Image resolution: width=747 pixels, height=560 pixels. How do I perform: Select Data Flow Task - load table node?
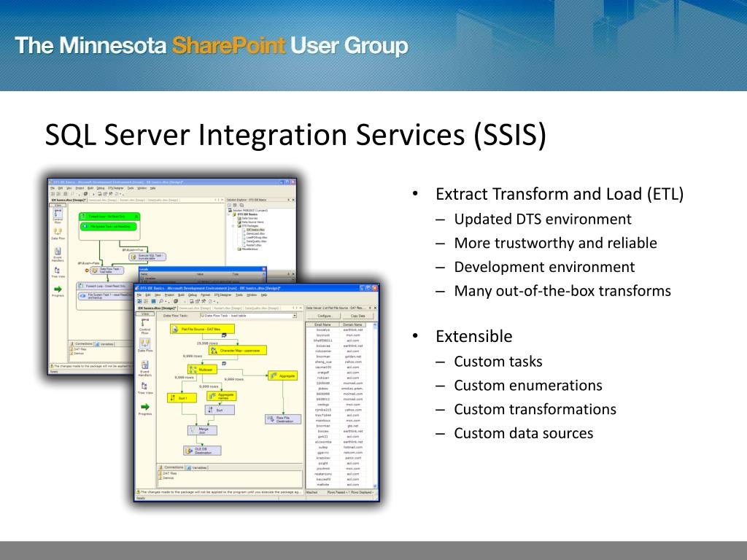pos(107,271)
